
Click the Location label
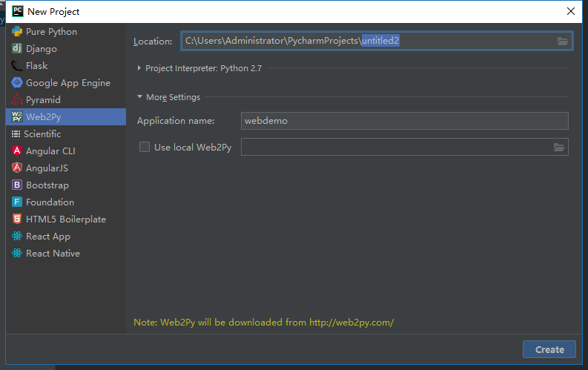pyautogui.click(x=153, y=42)
